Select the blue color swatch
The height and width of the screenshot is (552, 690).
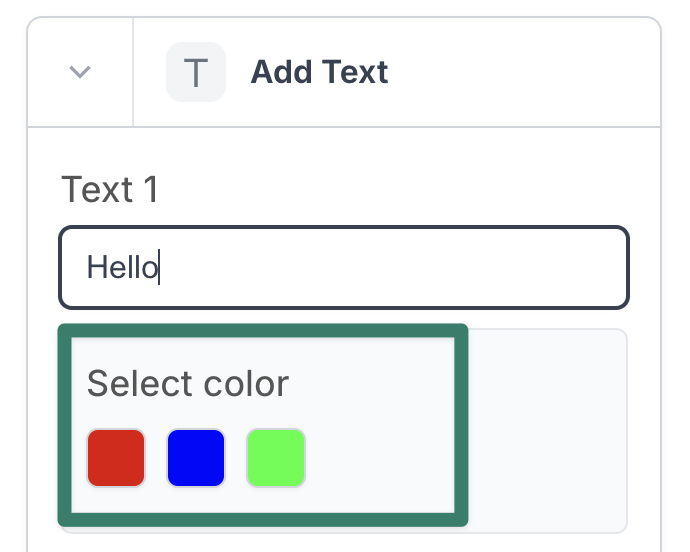pos(196,457)
